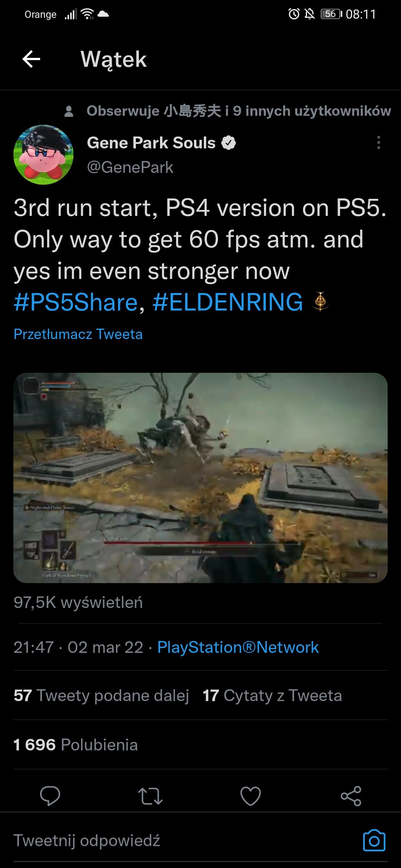Screen dimensions: 401x868
Task: Tap Przetłumacz Tweeta translate link
Action: (x=78, y=334)
